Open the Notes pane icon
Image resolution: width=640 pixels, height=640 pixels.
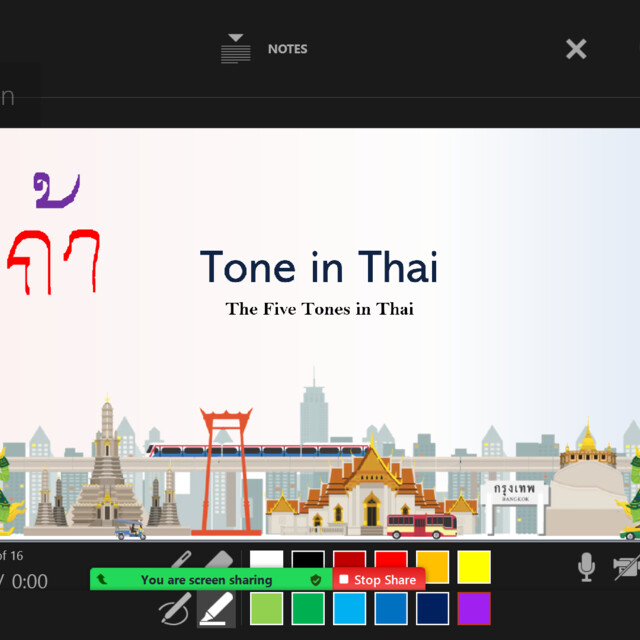point(236,49)
